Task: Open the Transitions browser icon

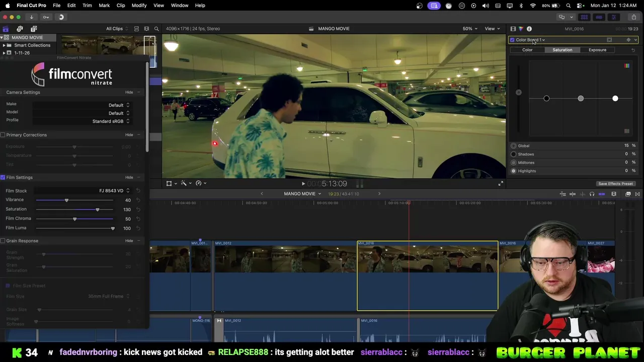Action: click(637, 194)
